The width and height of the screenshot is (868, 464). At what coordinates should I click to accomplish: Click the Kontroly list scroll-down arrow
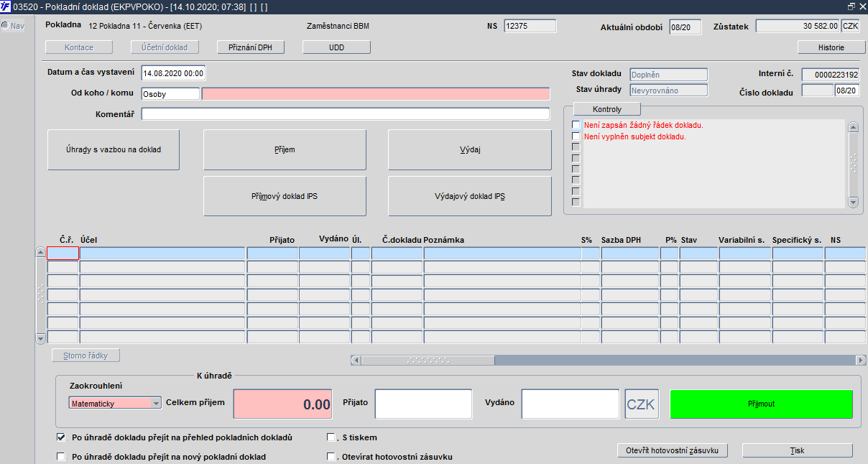tap(853, 203)
